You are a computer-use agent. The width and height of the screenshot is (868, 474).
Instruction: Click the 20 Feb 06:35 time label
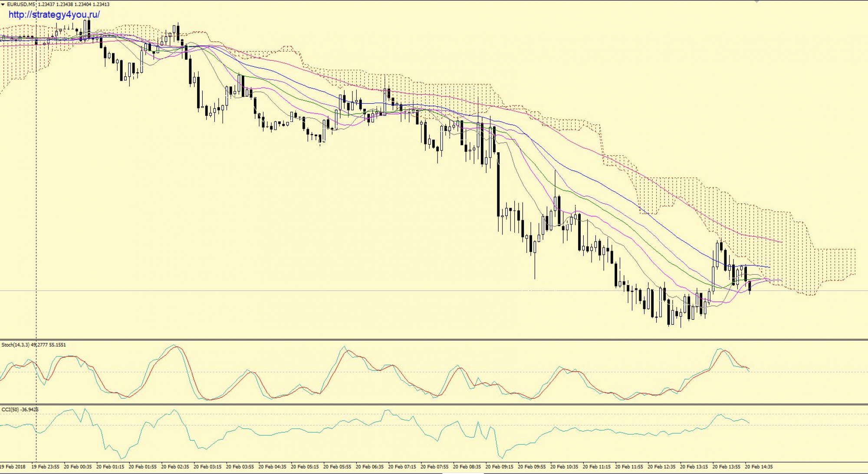point(370,467)
